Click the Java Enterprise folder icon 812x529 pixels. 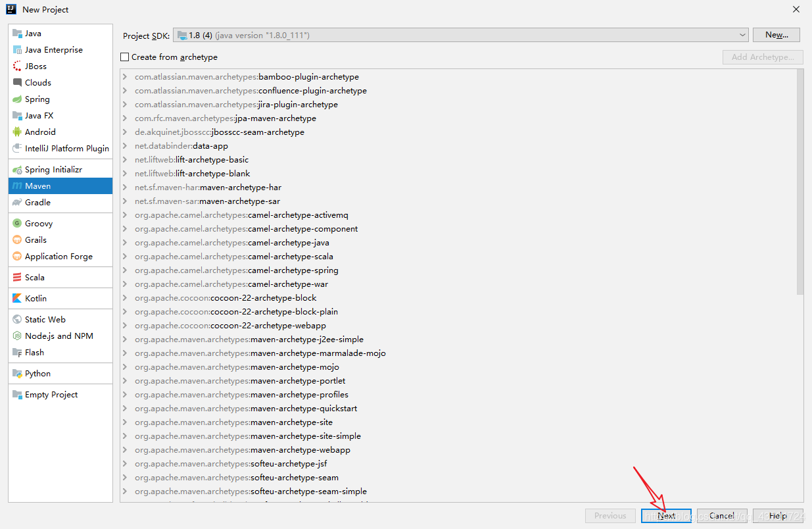pyautogui.click(x=17, y=50)
